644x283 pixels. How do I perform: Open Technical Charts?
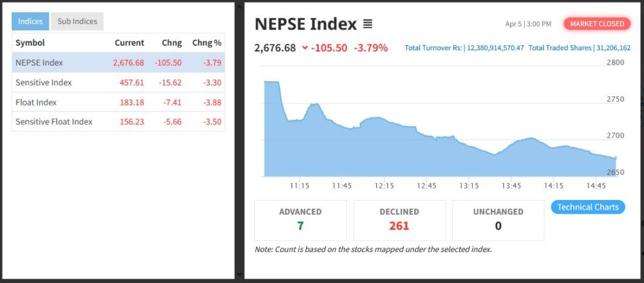pos(587,207)
